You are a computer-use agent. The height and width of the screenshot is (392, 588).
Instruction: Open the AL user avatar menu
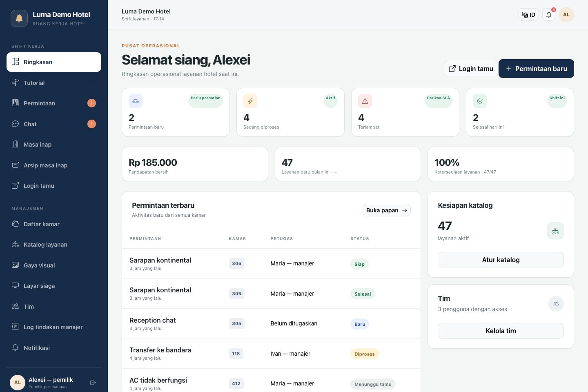coord(566,15)
